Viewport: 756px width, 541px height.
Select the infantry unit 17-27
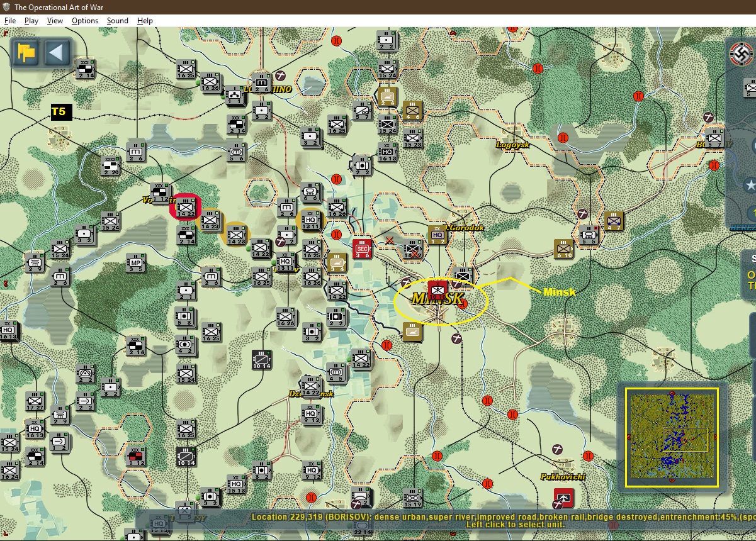[x=35, y=401]
